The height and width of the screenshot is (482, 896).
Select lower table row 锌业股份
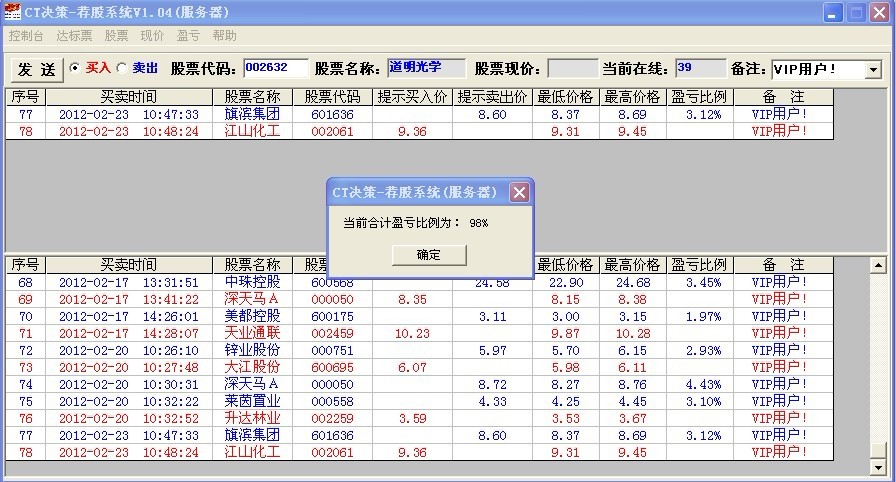419,350
